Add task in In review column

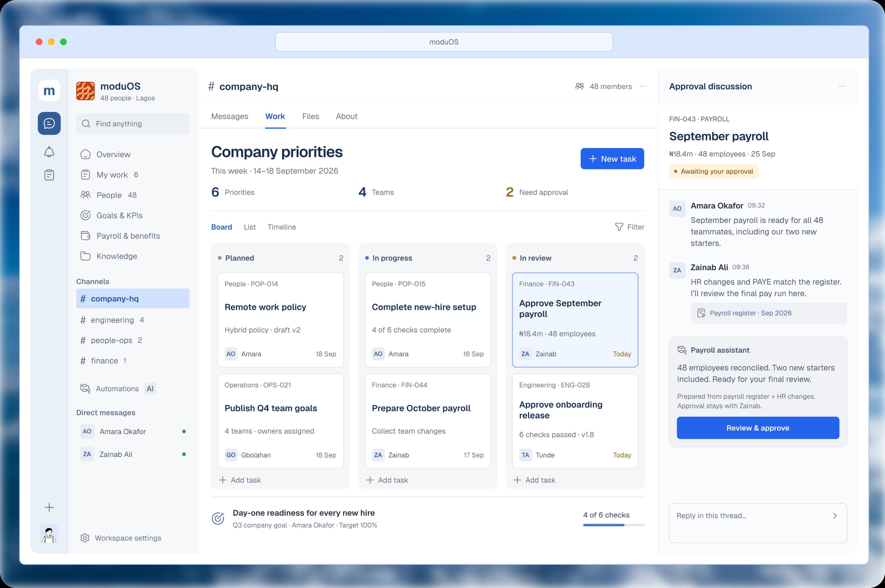(534, 480)
